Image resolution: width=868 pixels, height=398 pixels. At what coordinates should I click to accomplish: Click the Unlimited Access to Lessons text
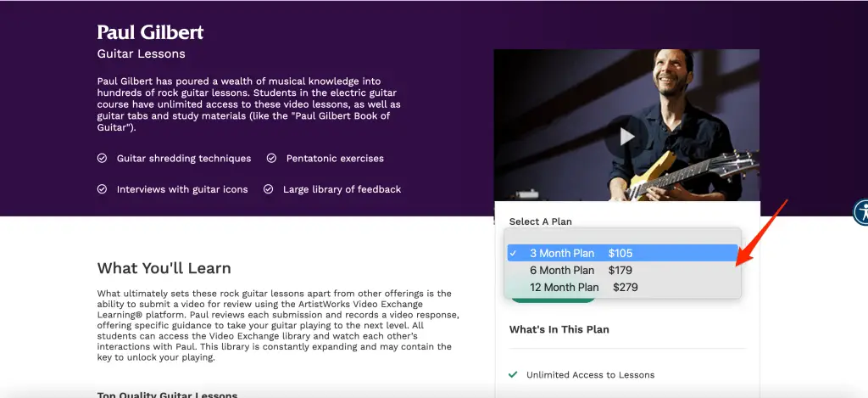point(591,375)
